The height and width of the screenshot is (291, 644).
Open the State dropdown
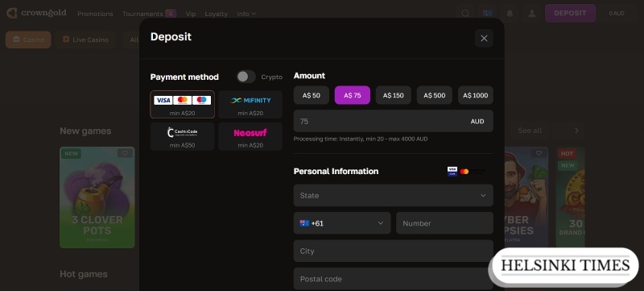coord(394,195)
